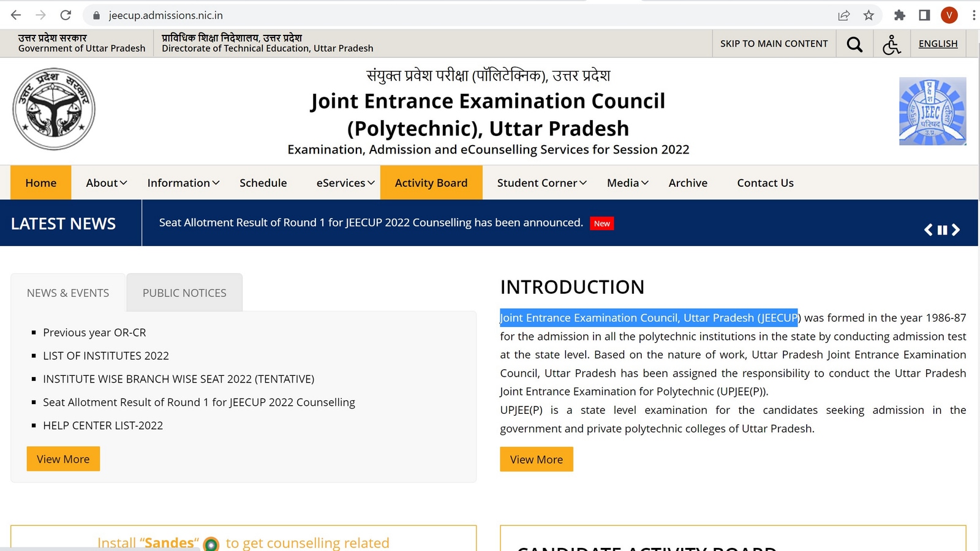The height and width of the screenshot is (551, 980).
Task: Open the browser extensions puzzle icon
Action: click(x=899, y=15)
